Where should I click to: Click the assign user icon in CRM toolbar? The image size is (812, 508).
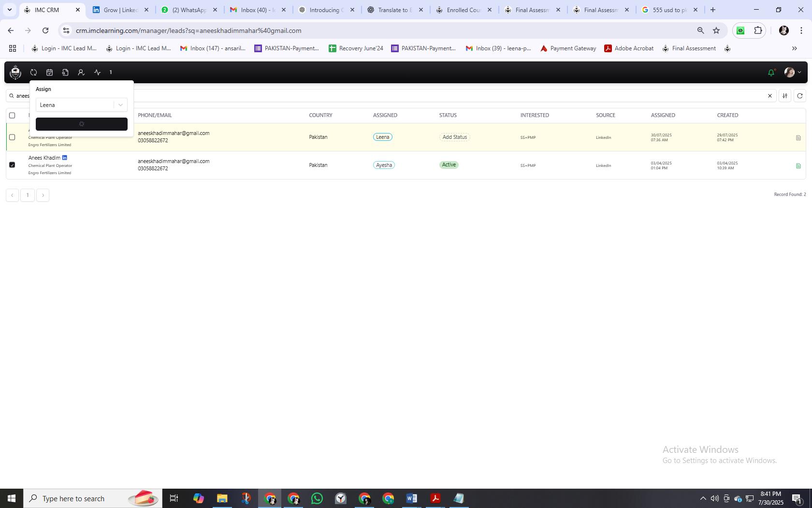click(81, 73)
